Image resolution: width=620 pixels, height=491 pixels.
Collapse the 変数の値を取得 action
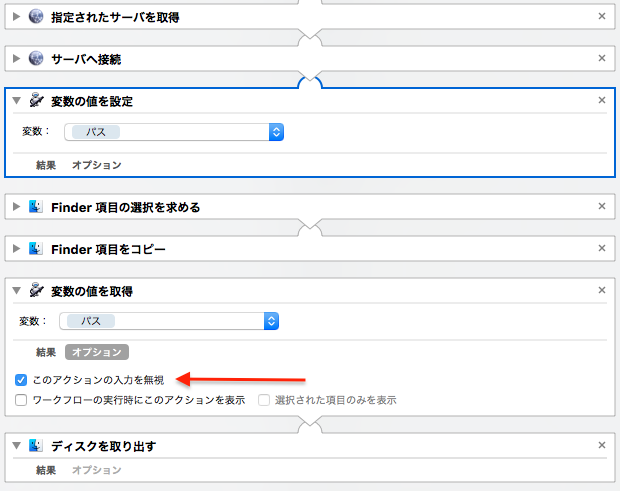point(17,291)
